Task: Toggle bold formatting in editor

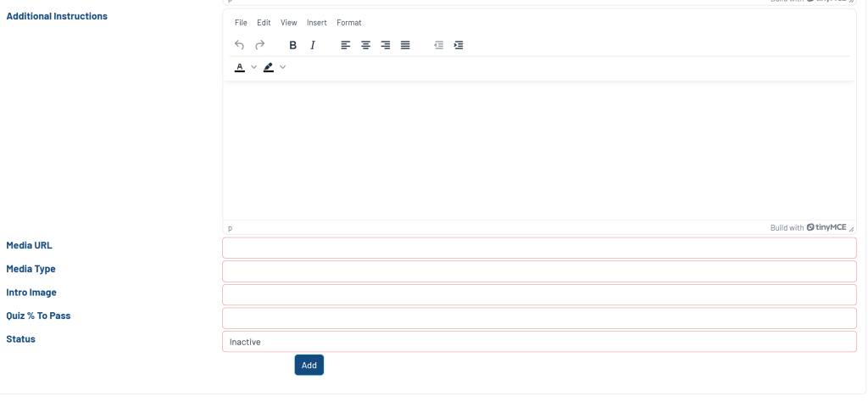Action: 292,45
